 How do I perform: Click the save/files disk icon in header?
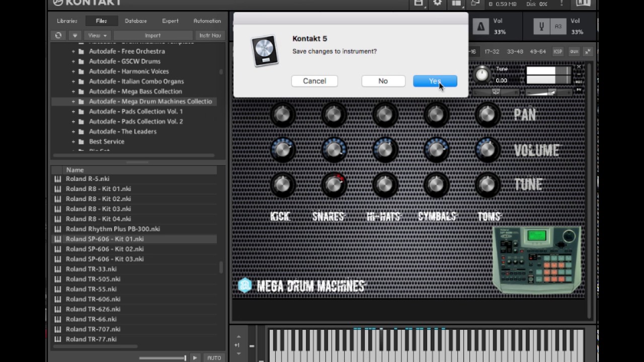point(419,3)
